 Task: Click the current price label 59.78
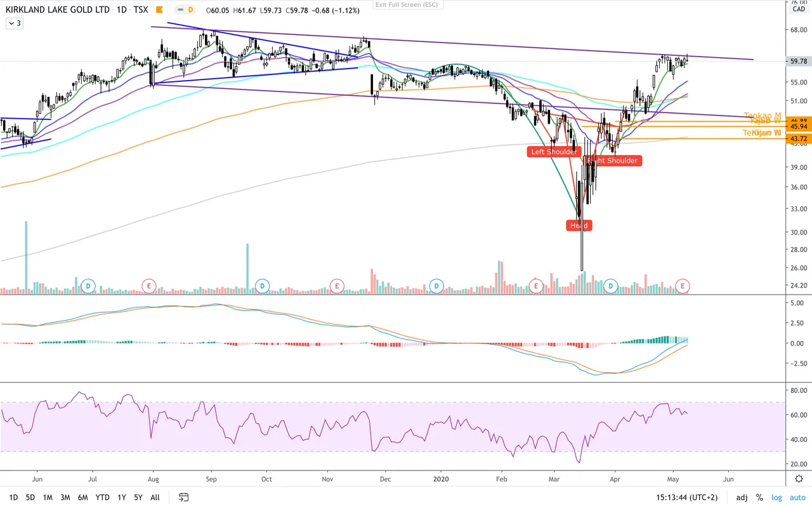tap(798, 62)
